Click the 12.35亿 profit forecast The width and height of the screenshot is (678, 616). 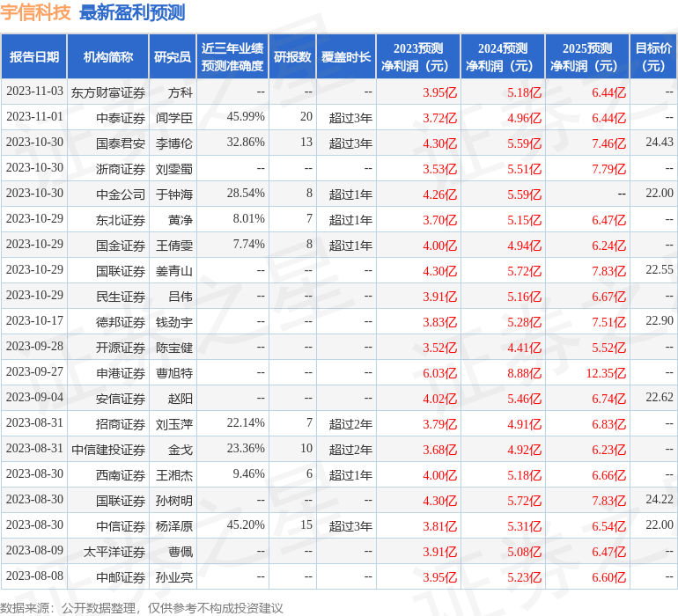(x=606, y=373)
